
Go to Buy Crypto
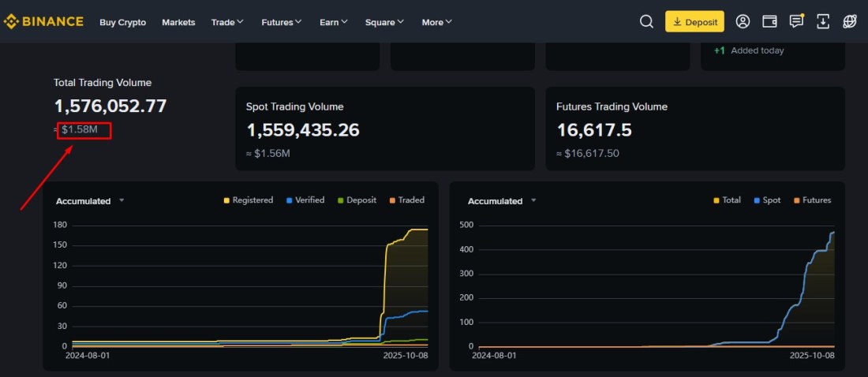coord(122,22)
